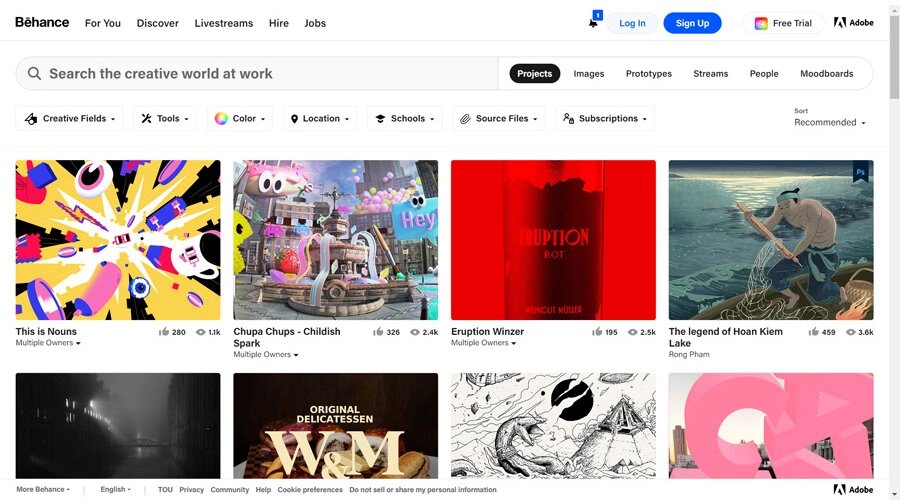Click views eye icon for Eruption Winzer
Image resolution: width=900 pixels, height=500 pixels.
633,332
